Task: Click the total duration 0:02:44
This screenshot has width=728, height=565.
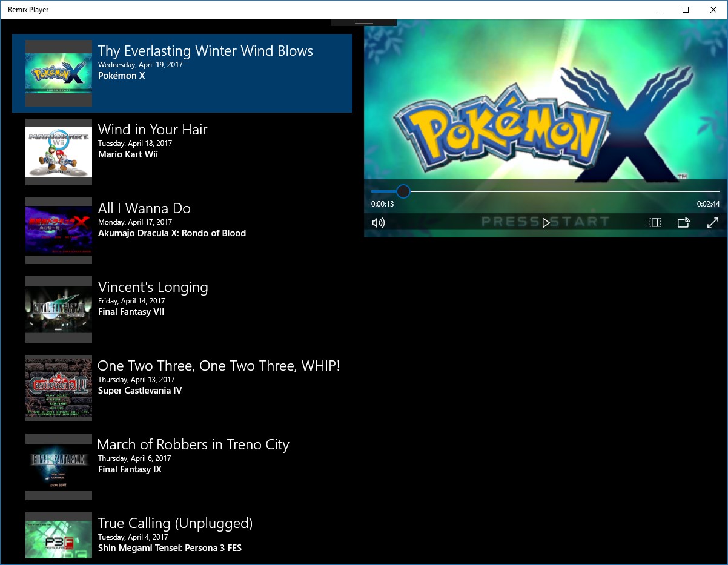Action: (x=708, y=204)
